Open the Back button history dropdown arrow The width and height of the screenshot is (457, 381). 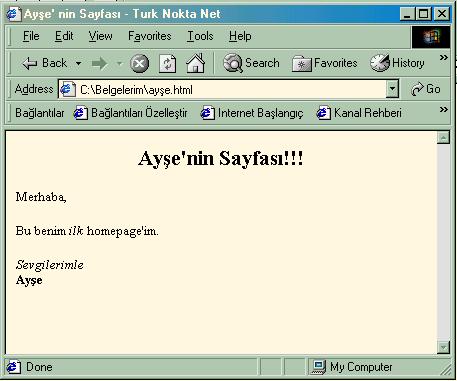point(78,63)
